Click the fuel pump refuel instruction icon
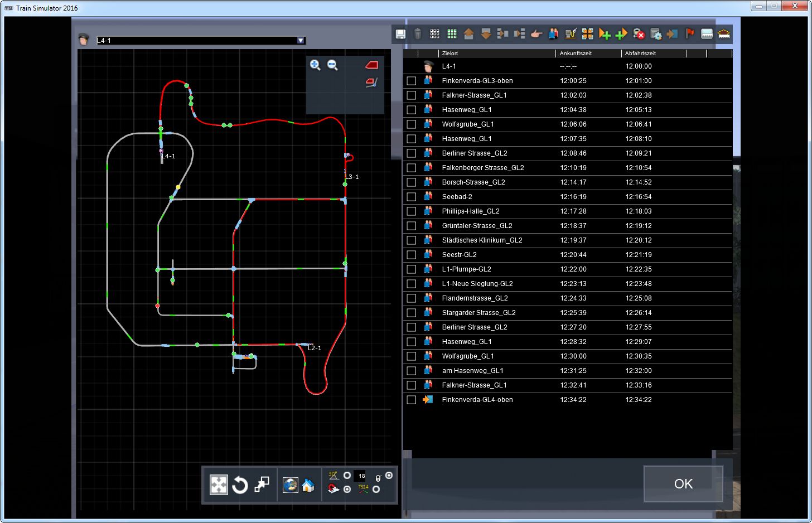812x523 pixels. [570, 34]
